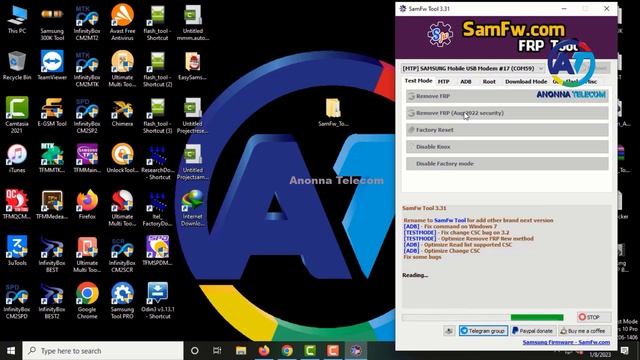This screenshot has width=640, height=360.
Task: Click the green progress bar in SamFw Tool
Action: coord(537,318)
